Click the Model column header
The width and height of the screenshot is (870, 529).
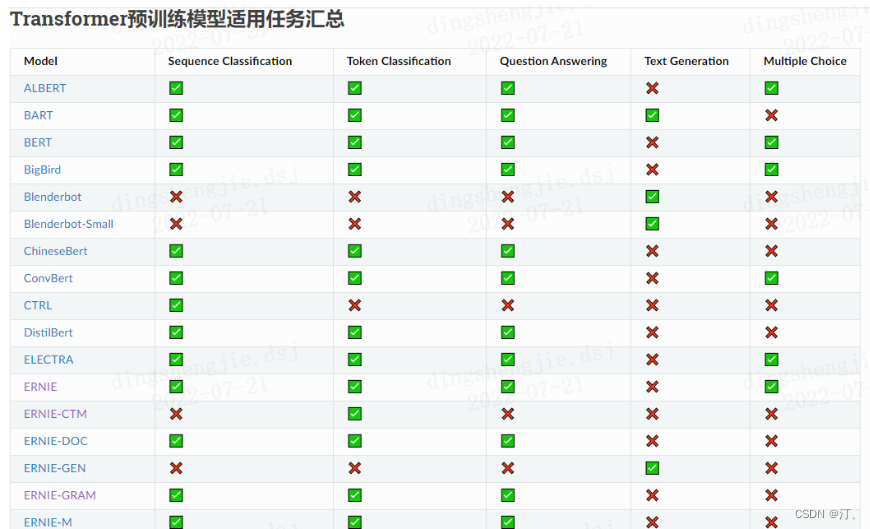[x=41, y=61]
